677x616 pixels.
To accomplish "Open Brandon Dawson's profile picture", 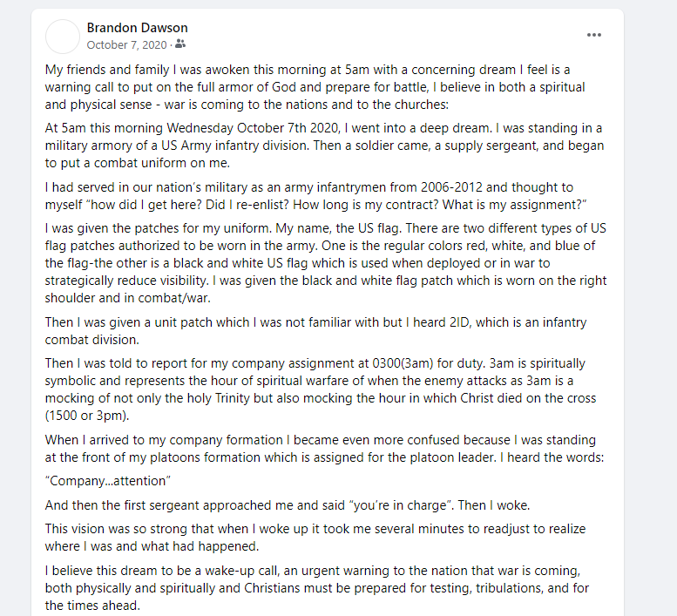I will [x=63, y=37].
